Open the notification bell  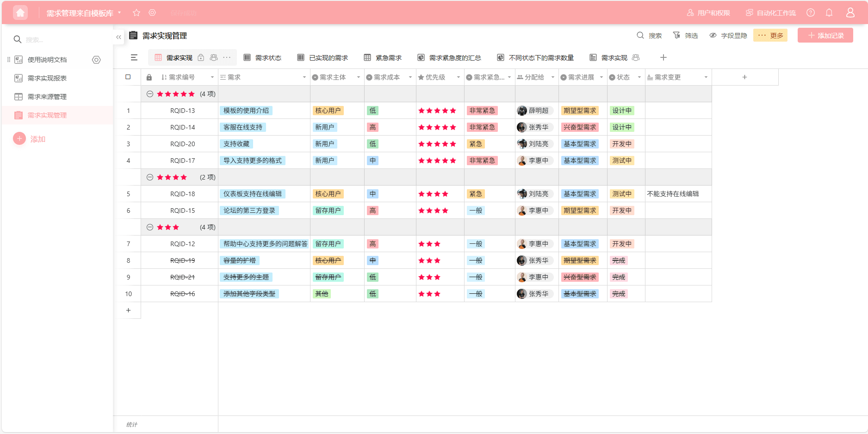coord(829,12)
